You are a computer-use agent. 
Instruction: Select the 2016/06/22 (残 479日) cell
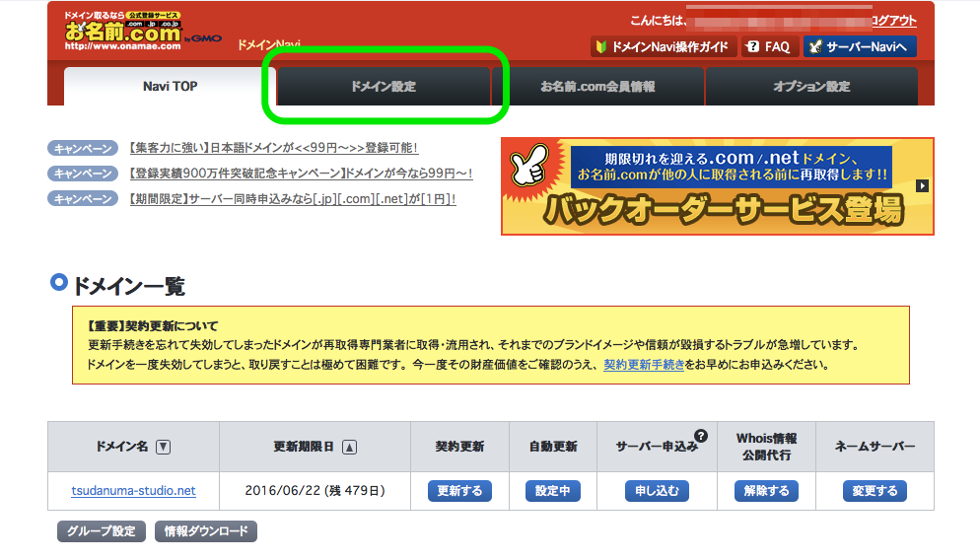click(315, 491)
